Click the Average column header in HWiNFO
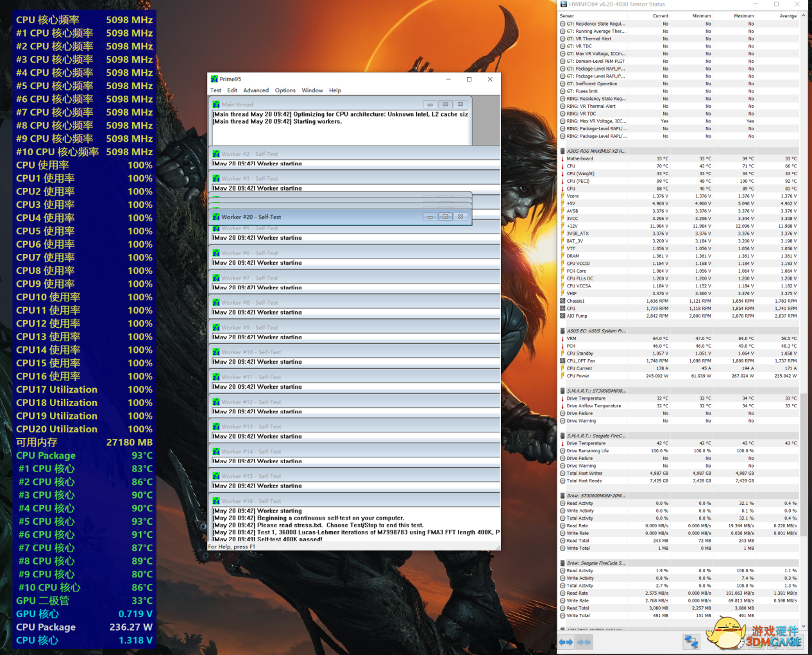This screenshot has width=812, height=655. point(788,15)
